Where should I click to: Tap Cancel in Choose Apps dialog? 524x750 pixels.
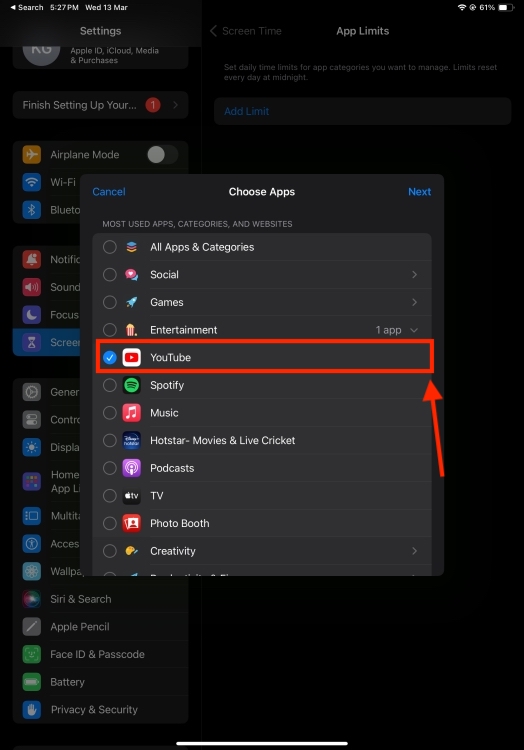coord(109,192)
